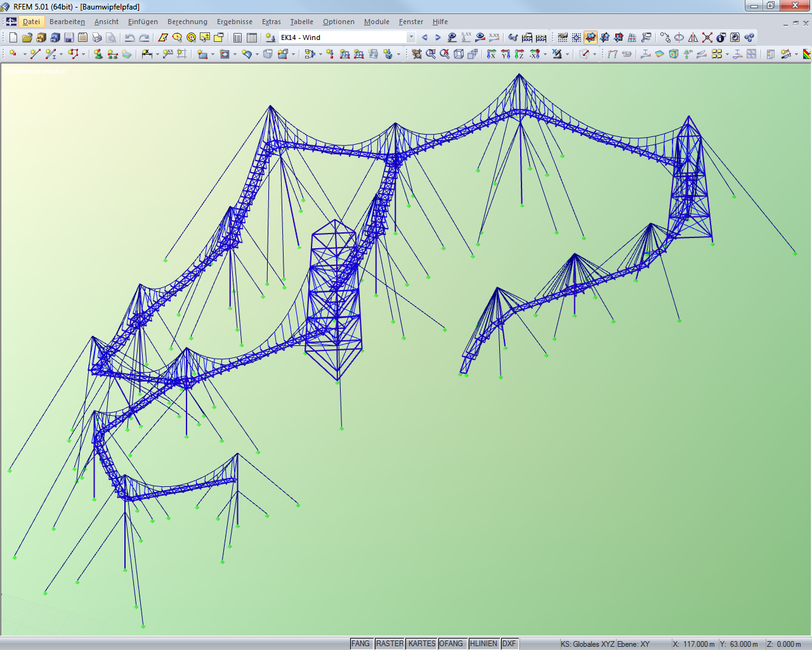Open the Undo icon to revert last action

(129, 37)
